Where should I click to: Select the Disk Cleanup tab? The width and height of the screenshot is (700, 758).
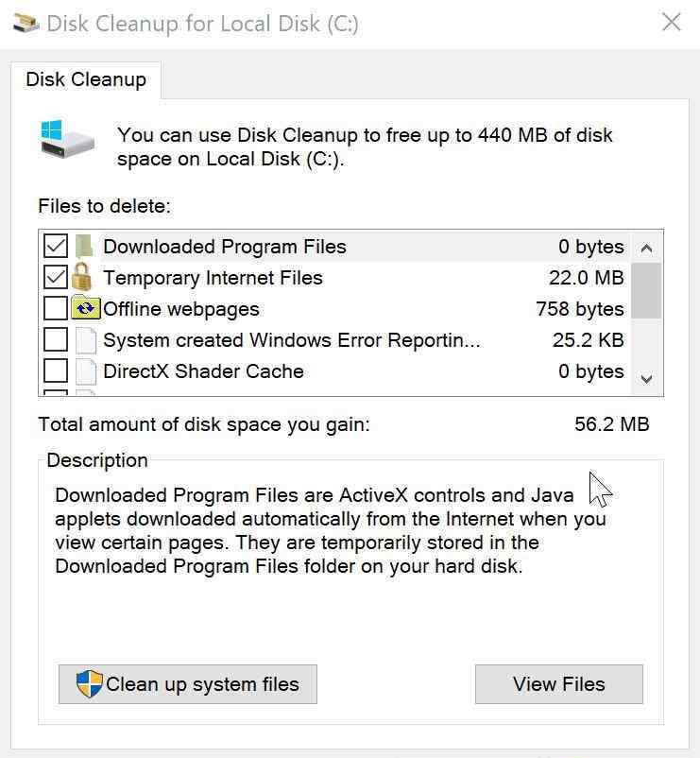click(86, 79)
